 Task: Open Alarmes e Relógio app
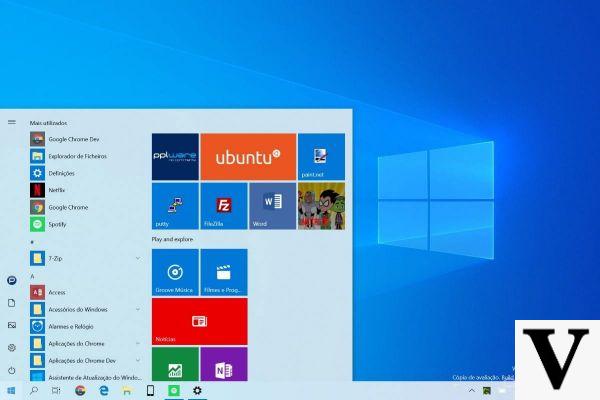[x=85, y=327]
